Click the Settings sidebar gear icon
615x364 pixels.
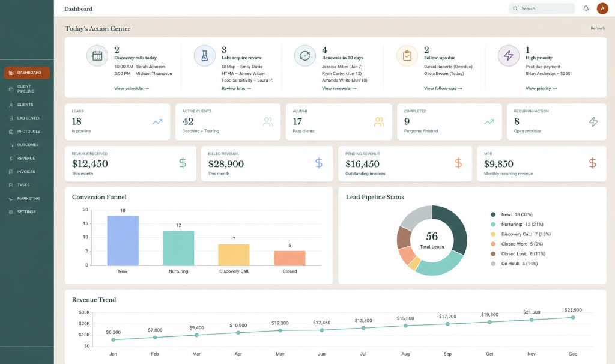(x=11, y=212)
